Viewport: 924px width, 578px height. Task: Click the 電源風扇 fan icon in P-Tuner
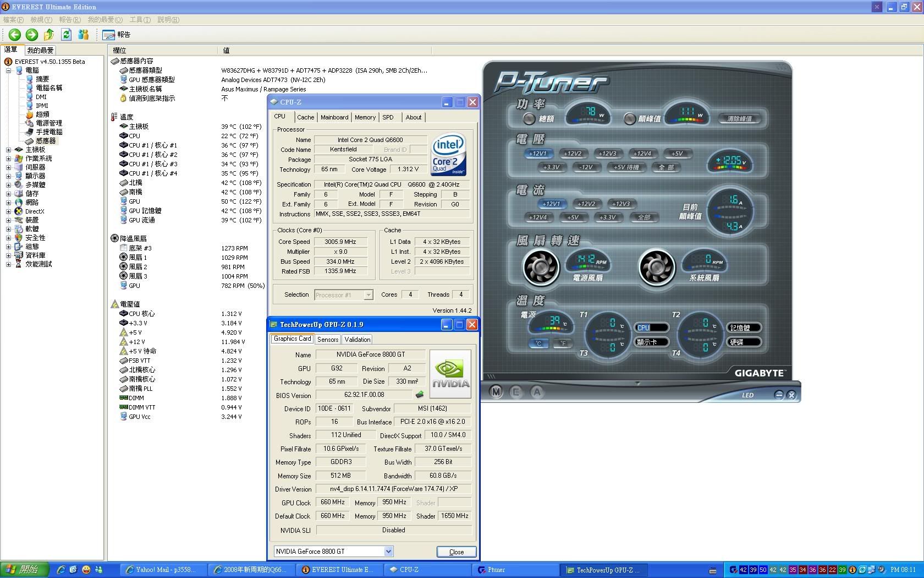coord(541,268)
